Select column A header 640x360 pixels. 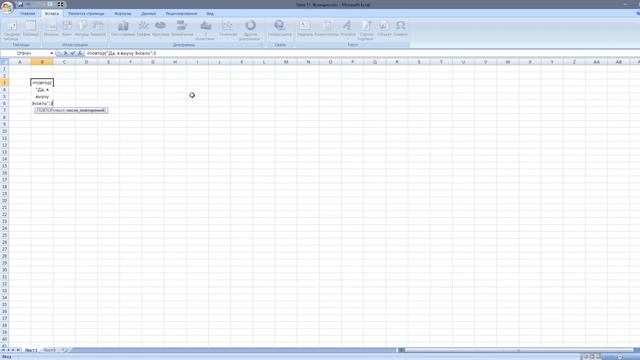point(20,62)
